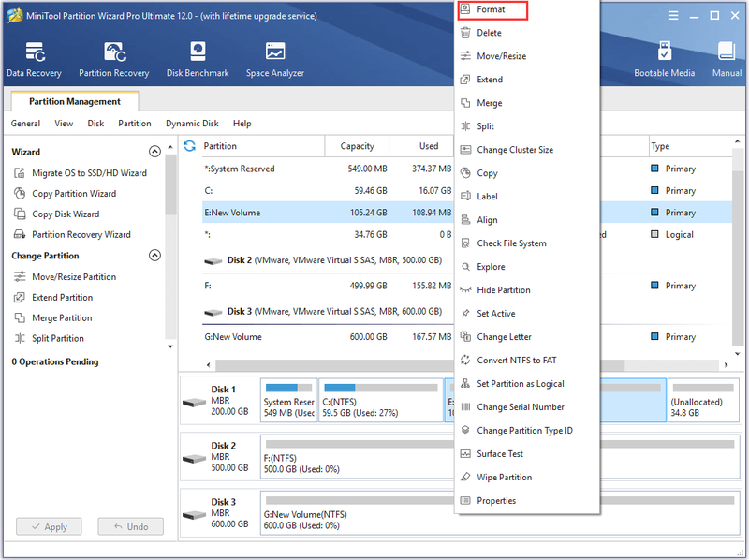Open the Dynamic Disk menu
This screenshot has height=560, width=749.
192,124
